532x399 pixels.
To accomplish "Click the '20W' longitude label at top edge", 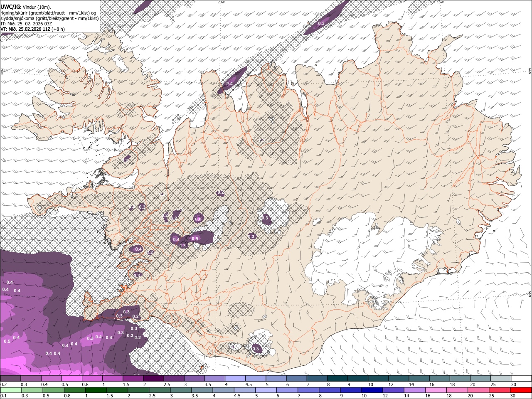I will point(221,2).
